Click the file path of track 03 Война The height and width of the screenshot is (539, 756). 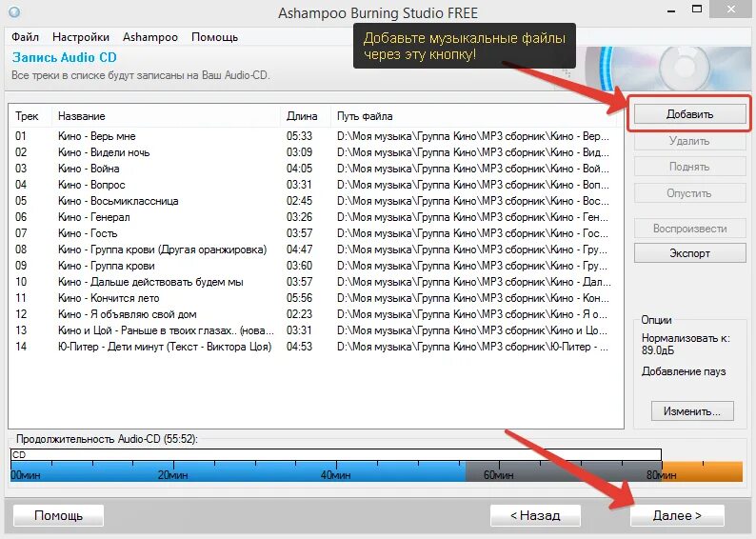[472, 169]
